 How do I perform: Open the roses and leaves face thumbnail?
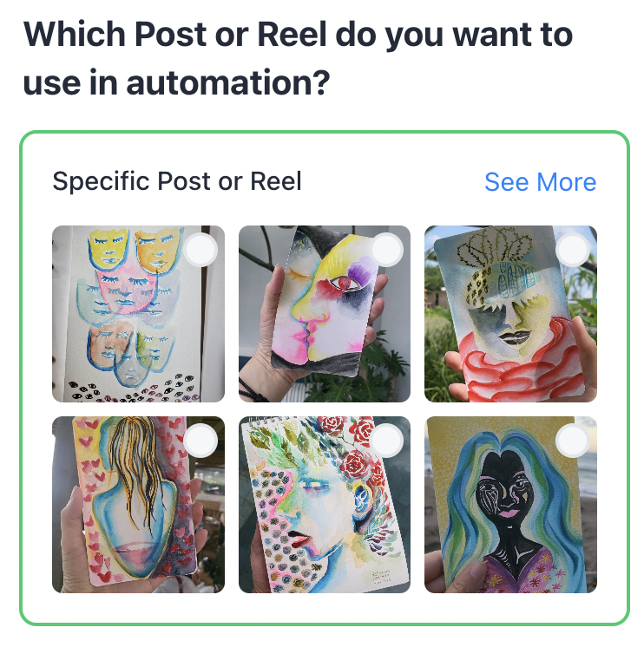325,504
